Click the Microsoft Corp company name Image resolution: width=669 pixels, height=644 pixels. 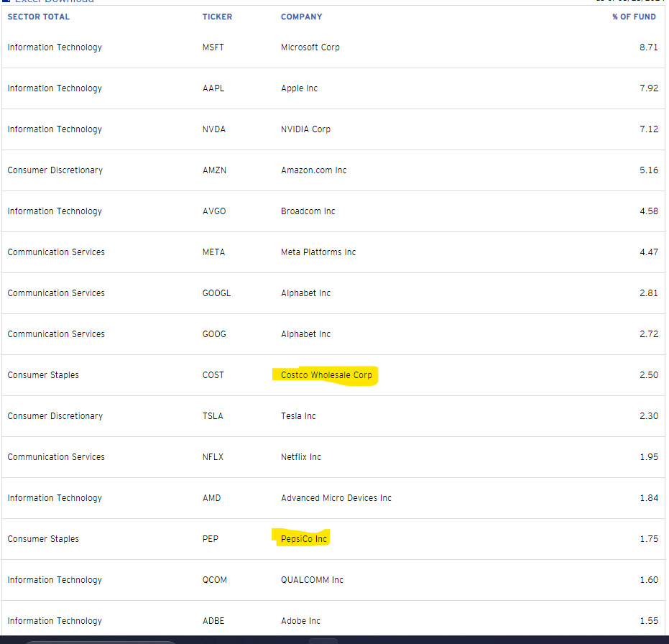click(x=310, y=47)
